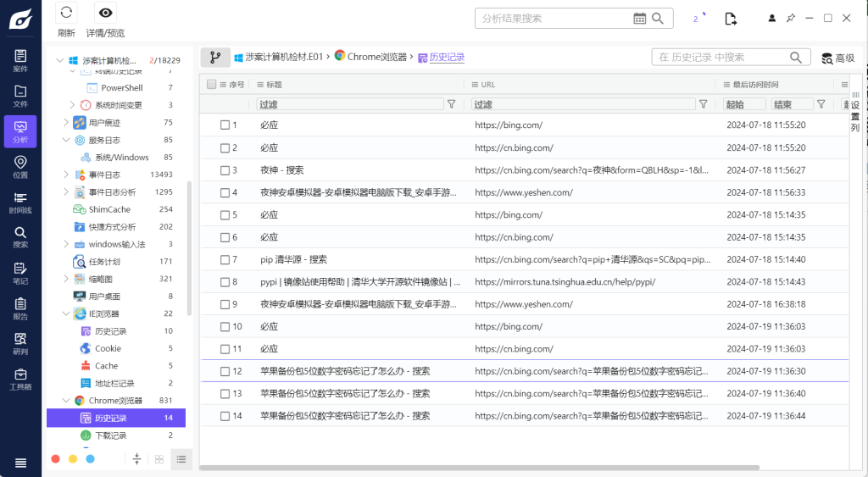Open 研判 in left sidebar
The height and width of the screenshot is (477, 868).
click(20, 344)
